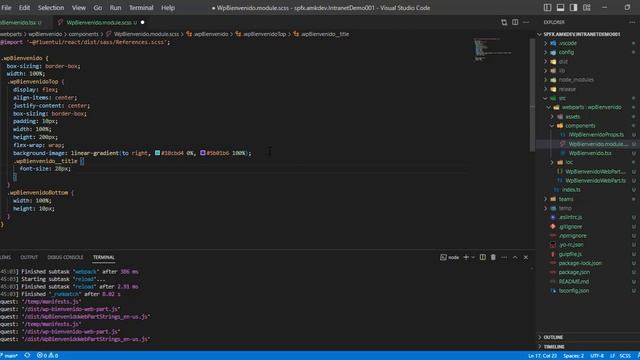
Task: Open the Edit menu
Action: point(24,8)
